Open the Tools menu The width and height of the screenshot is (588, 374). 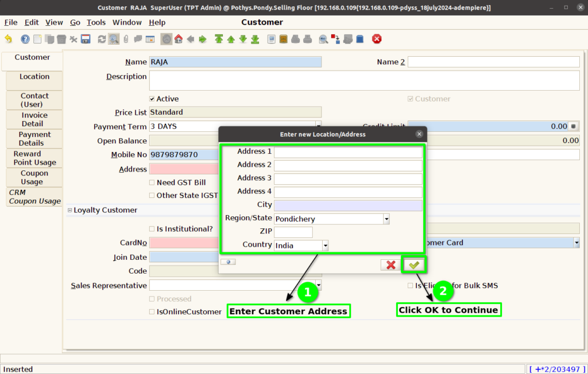pos(96,22)
